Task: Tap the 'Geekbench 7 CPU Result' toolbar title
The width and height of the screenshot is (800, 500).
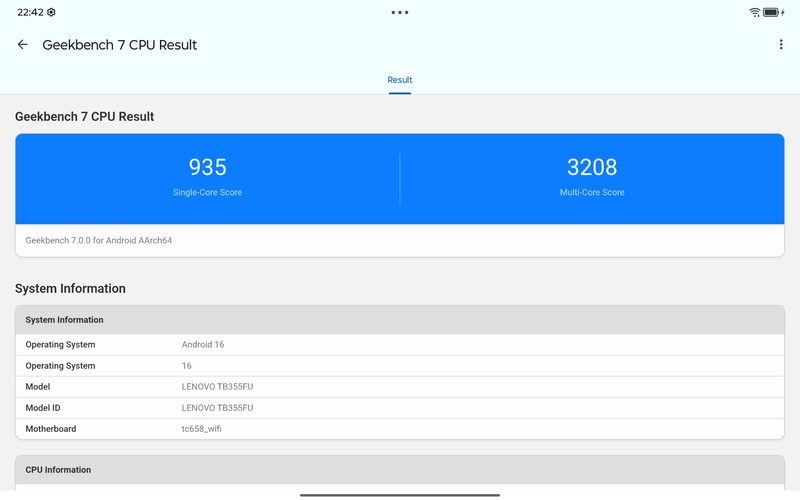Action: (x=119, y=45)
